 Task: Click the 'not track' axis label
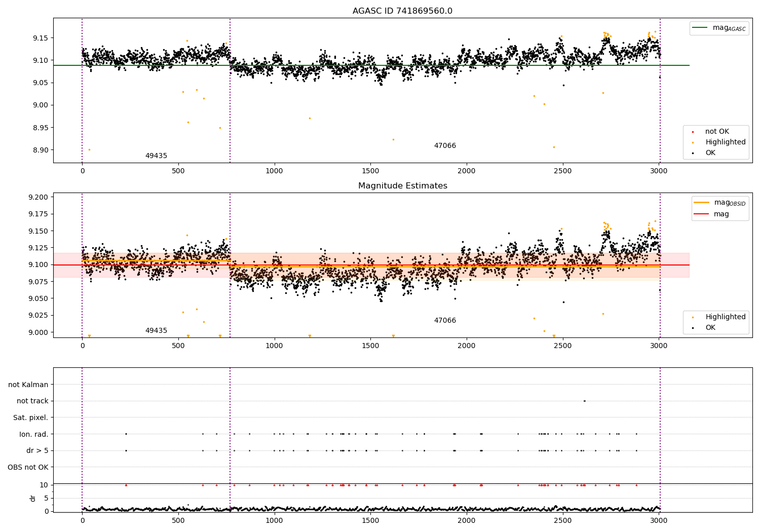tap(32, 401)
